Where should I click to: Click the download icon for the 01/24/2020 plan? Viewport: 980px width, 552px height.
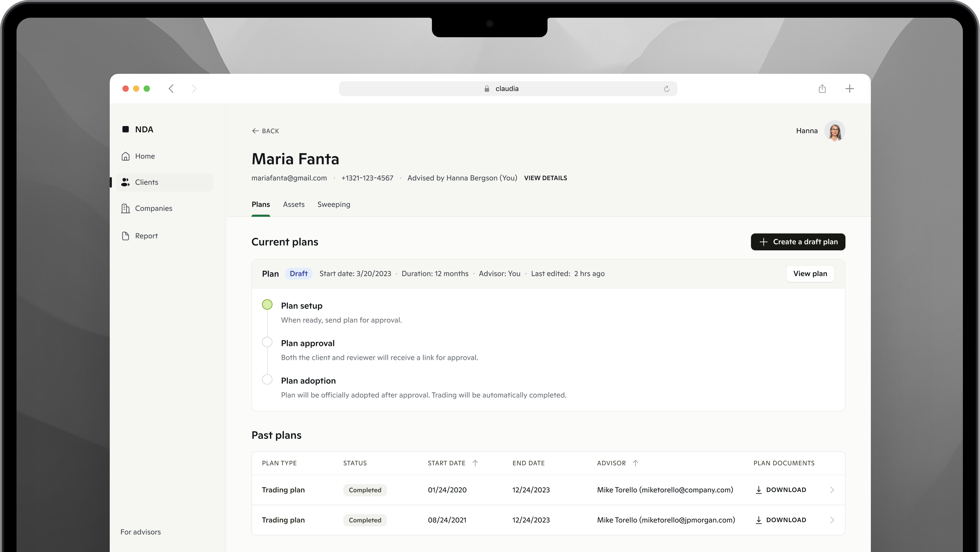pyautogui.click(x=758, y=490)
